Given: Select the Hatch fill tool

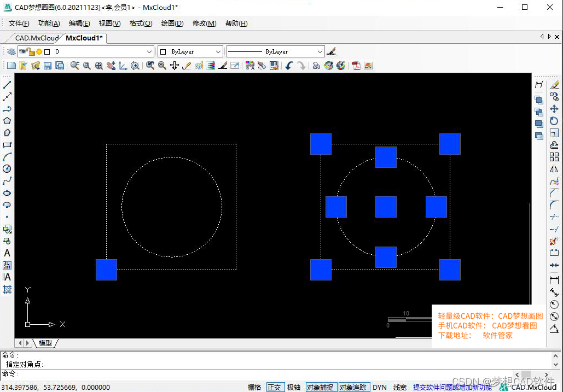Looking at the screenshot, I should pos(7,289).
